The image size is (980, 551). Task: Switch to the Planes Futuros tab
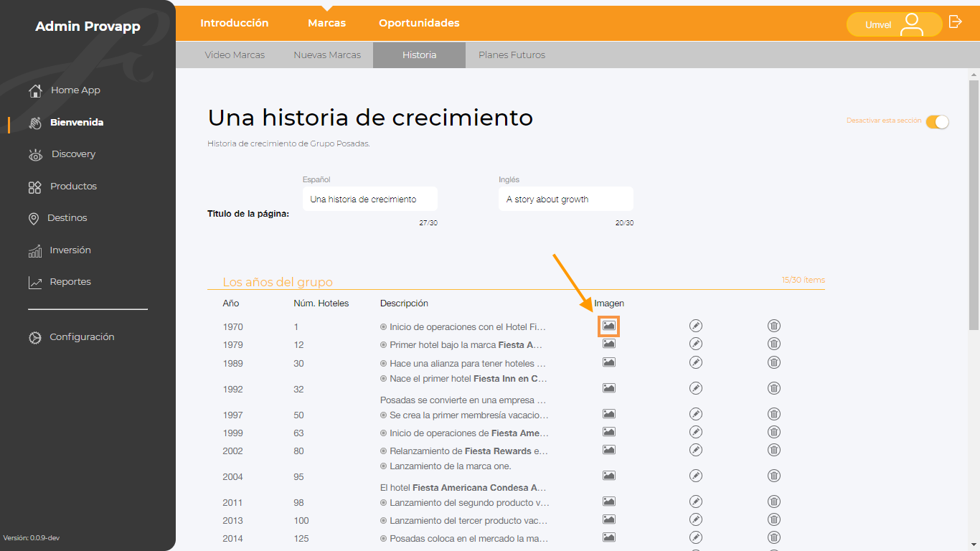click(512, 55)
